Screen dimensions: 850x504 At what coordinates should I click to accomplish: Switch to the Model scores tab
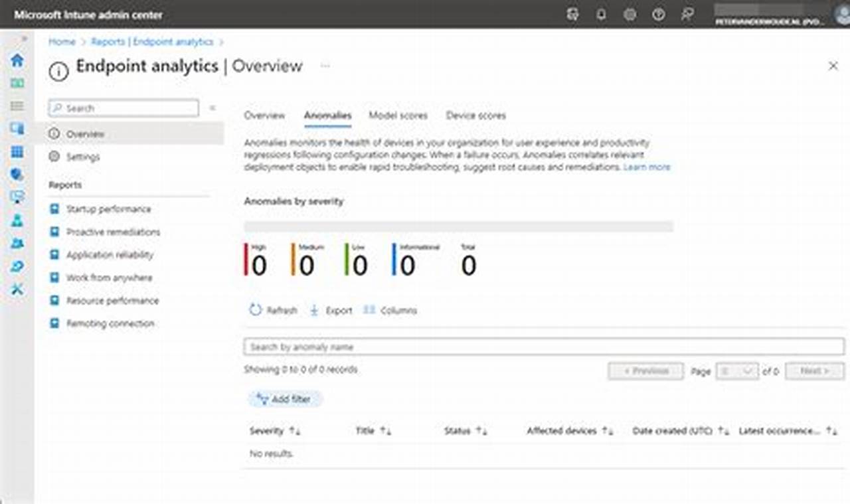tap(398, 116)
